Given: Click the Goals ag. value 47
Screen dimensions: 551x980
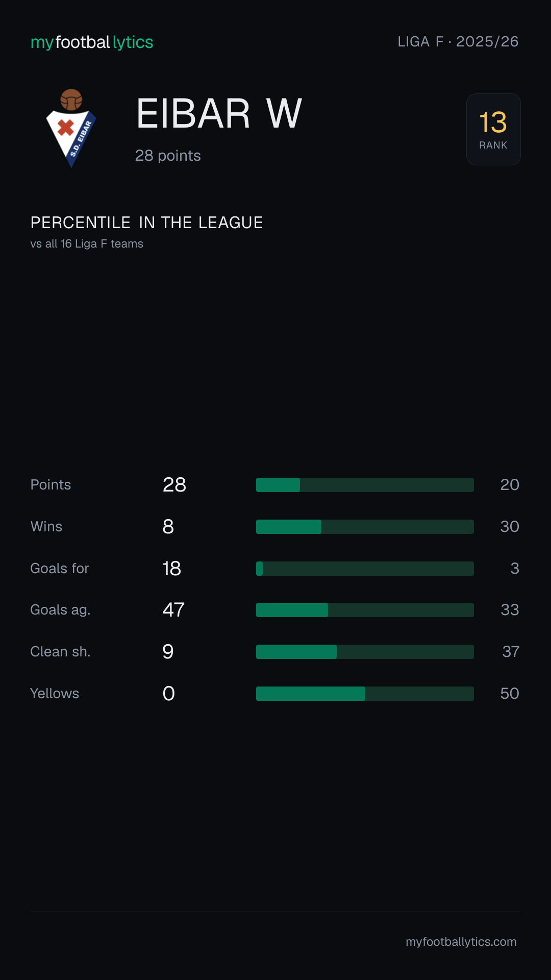Looking at the screenshot, I should coord(173,610).
